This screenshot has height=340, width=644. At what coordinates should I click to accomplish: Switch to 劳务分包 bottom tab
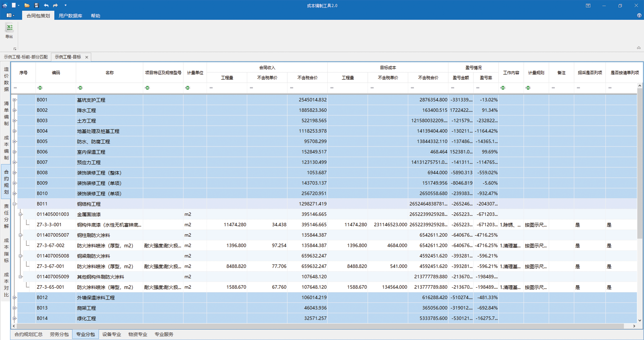click(x=59, y=334)
